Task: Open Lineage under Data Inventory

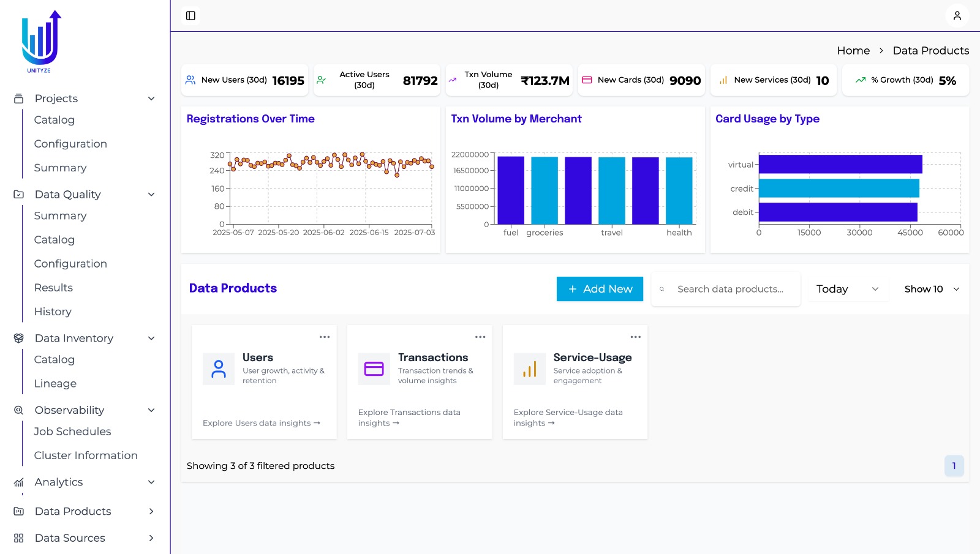Action: 55,384
